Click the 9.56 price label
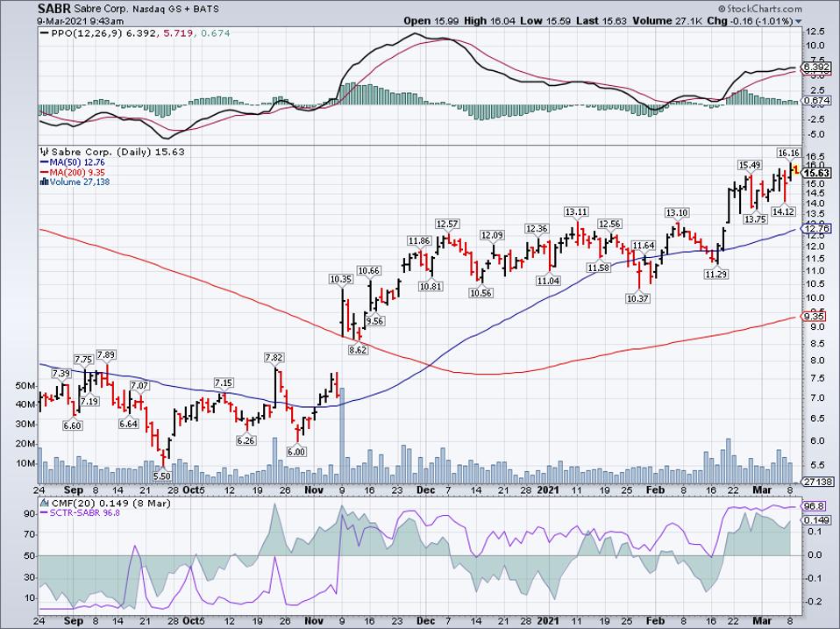This screenshot has height=629, width=840. coord(374,321)
